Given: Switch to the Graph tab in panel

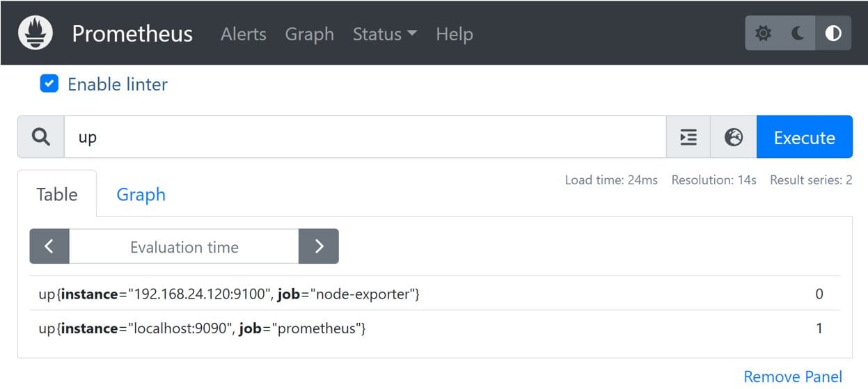Looking at the screenshot, I should (141, 194).
